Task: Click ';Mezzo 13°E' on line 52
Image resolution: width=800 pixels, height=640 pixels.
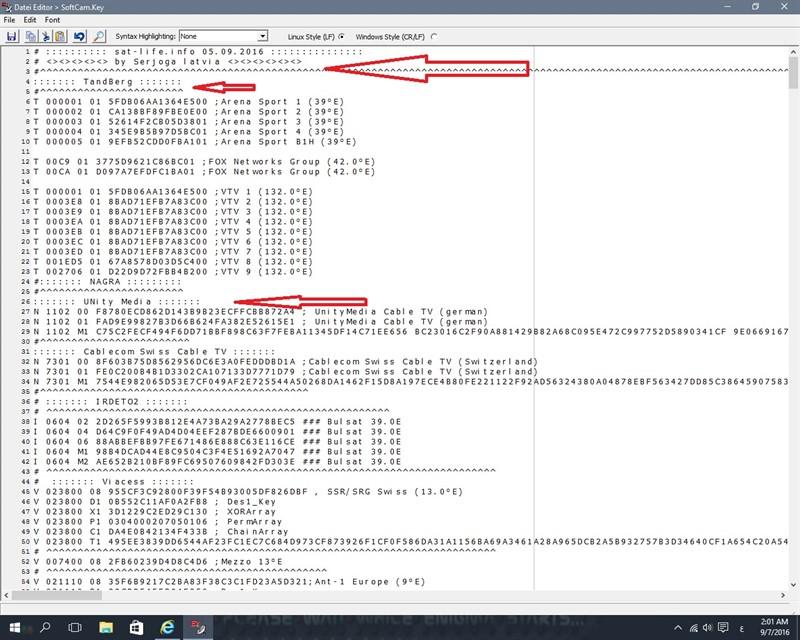Action: pyautogui.click(x=248, y=562)
